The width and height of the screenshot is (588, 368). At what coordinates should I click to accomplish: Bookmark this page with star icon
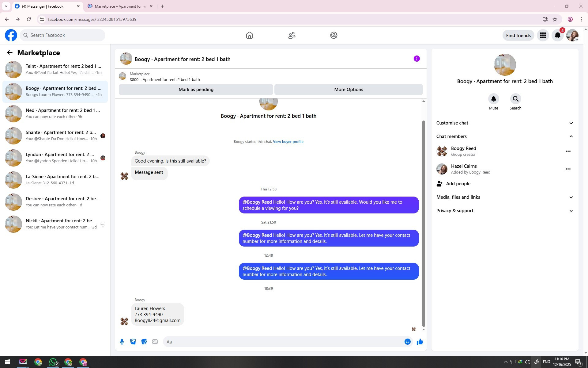[555, 19]
